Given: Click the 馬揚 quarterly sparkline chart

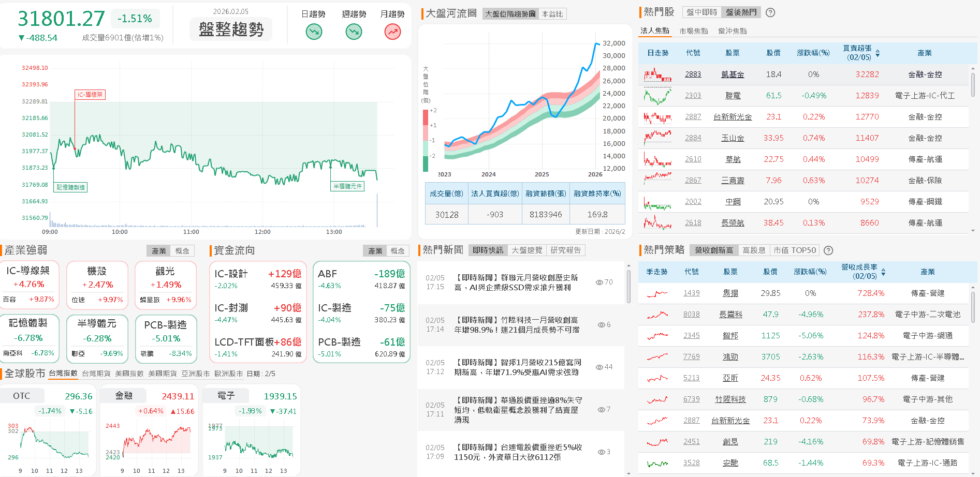Looking at the screenshot, I should pos(657,293).
